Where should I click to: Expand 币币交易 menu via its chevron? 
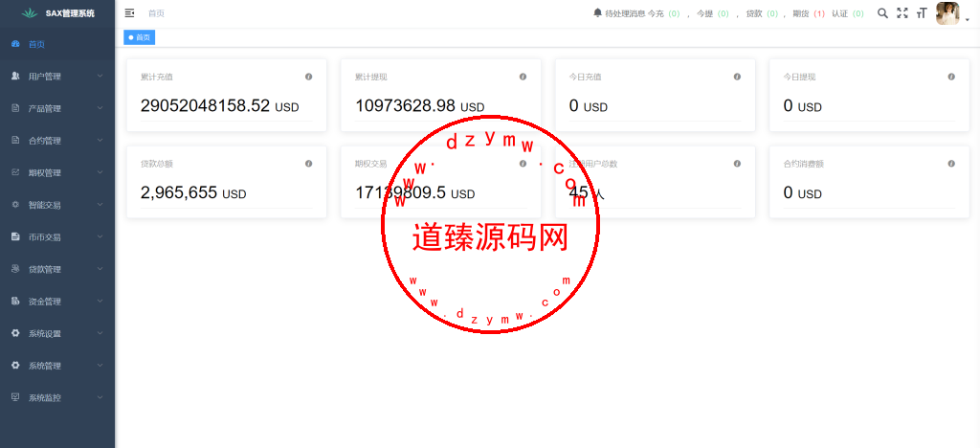(100, 236)
